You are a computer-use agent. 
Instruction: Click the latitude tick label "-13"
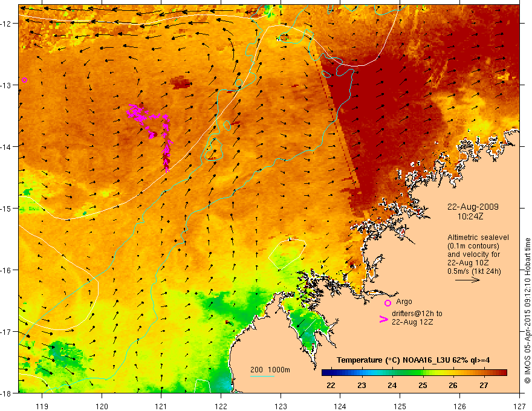tap(6, 85)
